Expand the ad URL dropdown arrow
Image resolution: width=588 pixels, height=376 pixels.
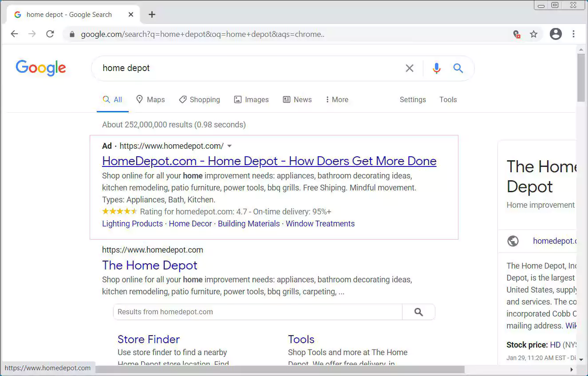pyautogui.click(x=229, y=146)
